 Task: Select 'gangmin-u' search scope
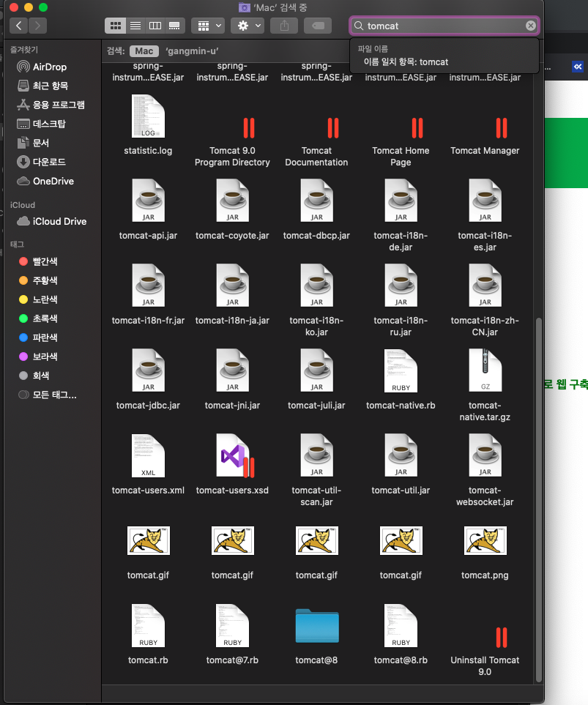pyautogui.click(x=192, y=51)
